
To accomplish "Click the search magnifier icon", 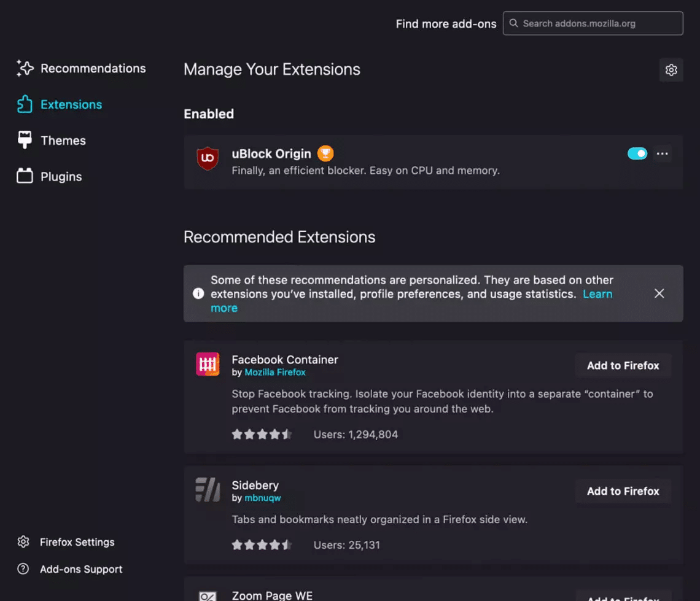I will (514, 23).
